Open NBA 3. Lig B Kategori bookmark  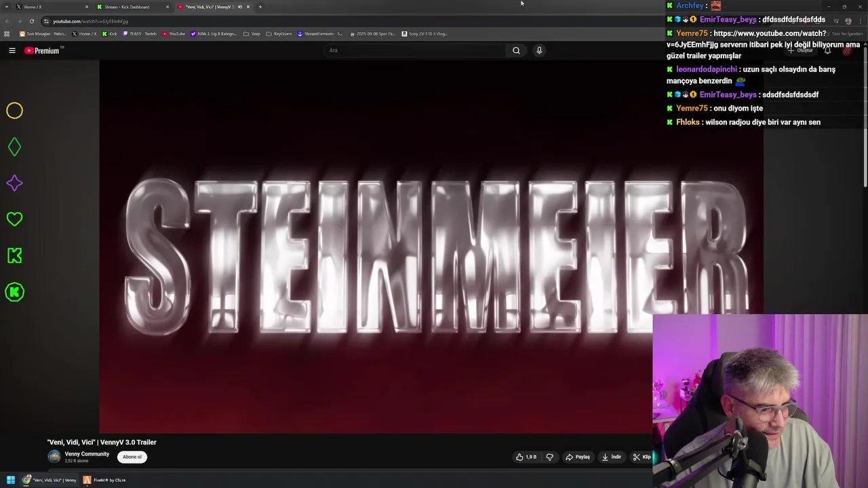tap(214, 33)
